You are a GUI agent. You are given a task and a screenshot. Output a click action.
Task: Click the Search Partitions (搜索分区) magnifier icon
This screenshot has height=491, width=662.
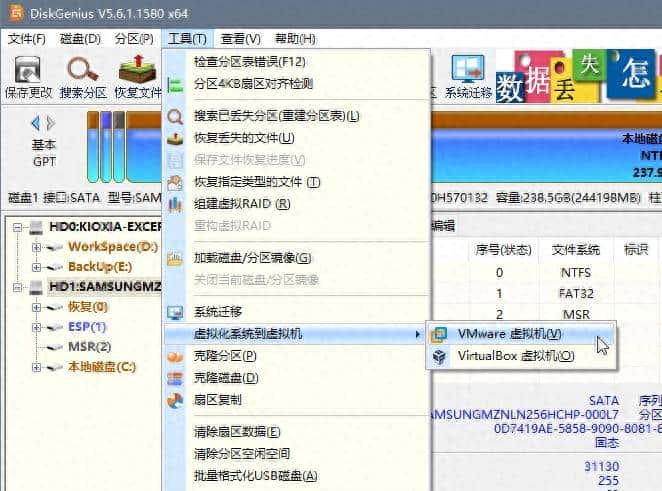point(83,69)
